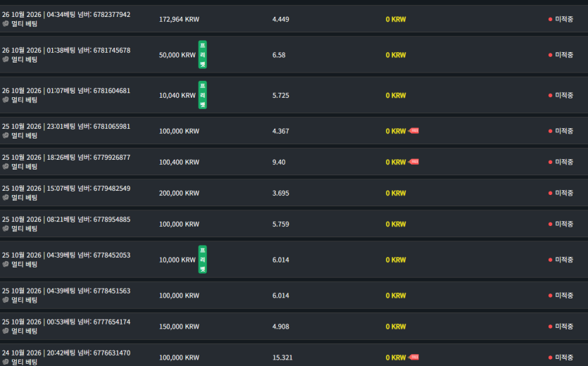This screenshot has width=588, height=366.
Task: Click multi-bet icon in bet 6778954885 row
Action: tap(6, 228)
